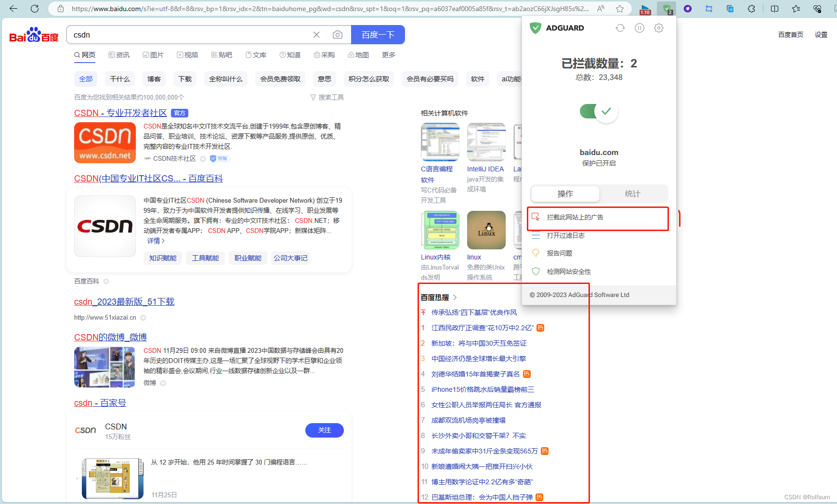Go back to the previous page

[x=13, y=9]
